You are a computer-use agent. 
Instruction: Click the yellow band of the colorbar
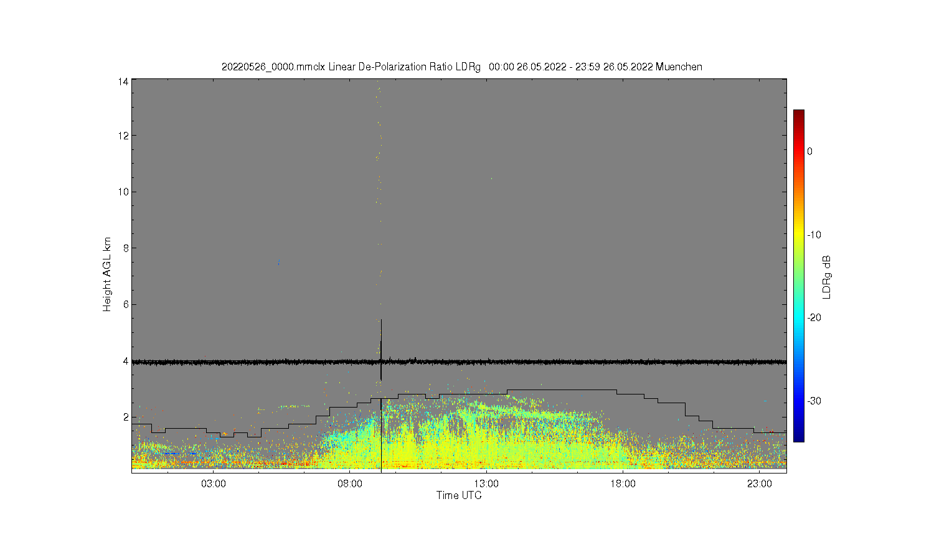tap(798, 235)
